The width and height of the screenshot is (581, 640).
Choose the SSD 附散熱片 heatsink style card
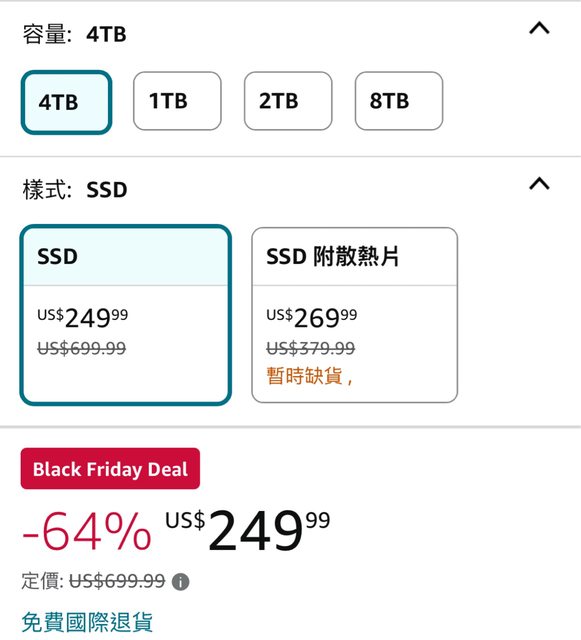[355, 315]
